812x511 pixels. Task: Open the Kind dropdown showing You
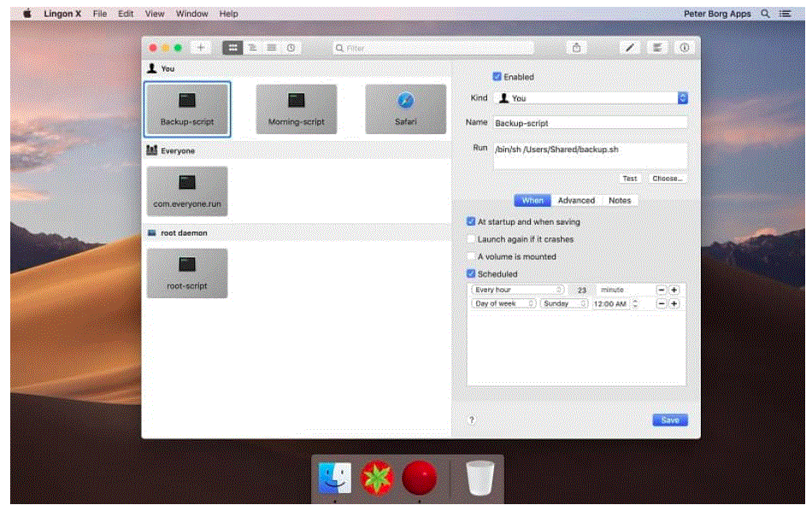point(591,98)
